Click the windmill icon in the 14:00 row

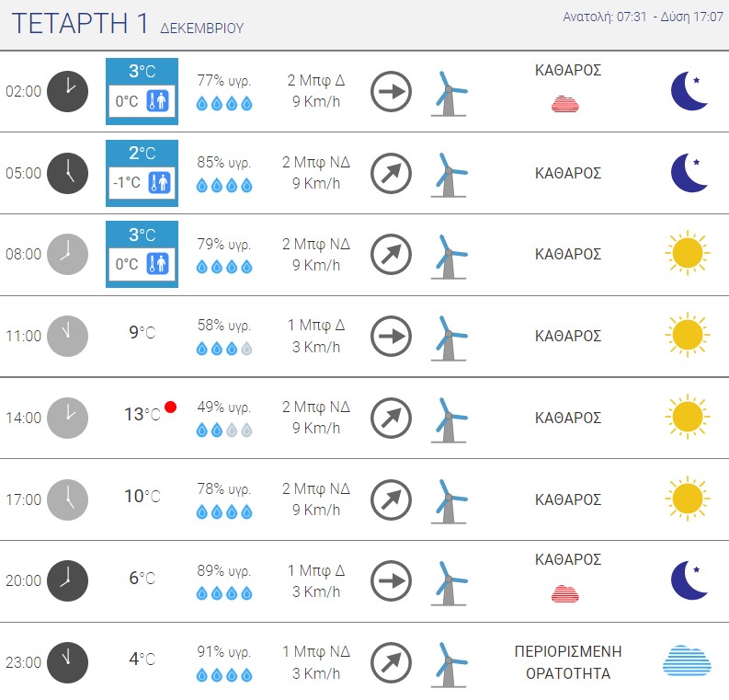(449, 418)
